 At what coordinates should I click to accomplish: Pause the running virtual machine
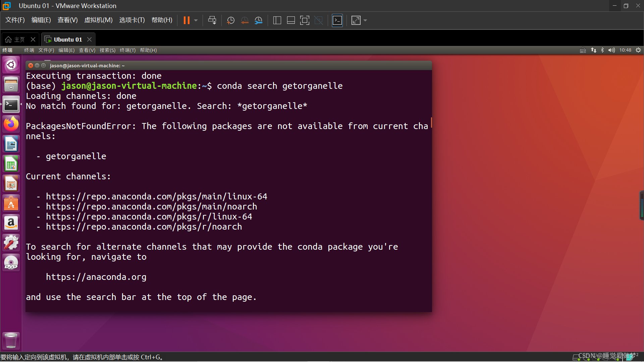click(186, 20)
